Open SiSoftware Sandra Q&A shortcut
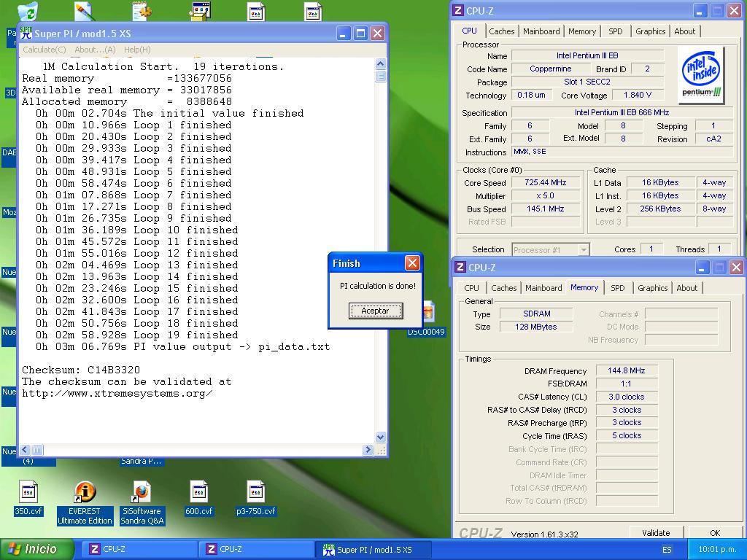The image size is (747, 560). tap(142, 502)
